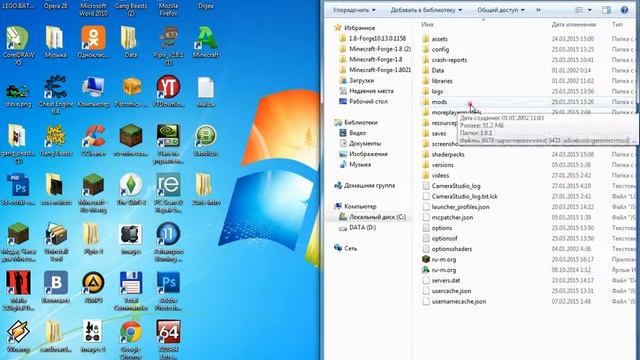
Task: Select the DATA (D:) drive
Action: pos(362,227)
